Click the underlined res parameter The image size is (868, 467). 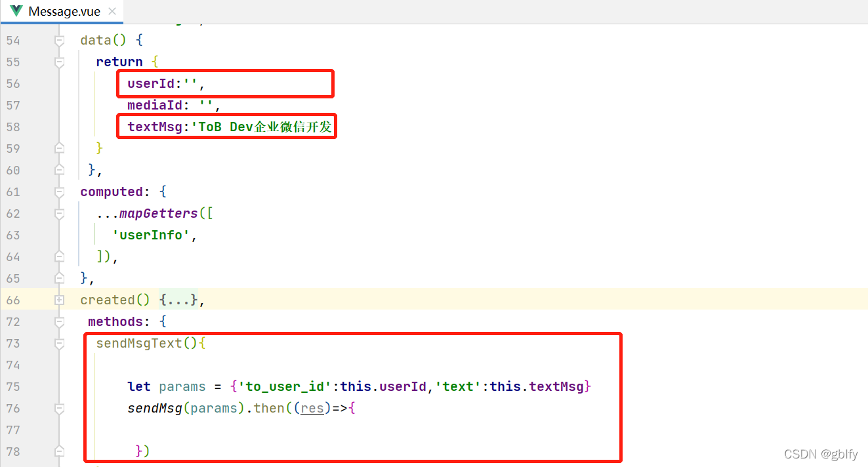click(x=313, y=409)
